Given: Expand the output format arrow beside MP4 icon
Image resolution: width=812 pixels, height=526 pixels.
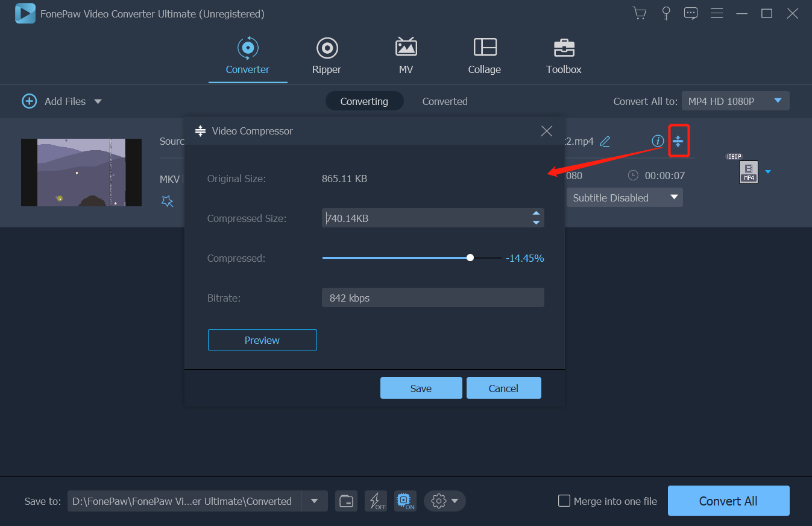Looking at the screenshot, I should [768, 172].
